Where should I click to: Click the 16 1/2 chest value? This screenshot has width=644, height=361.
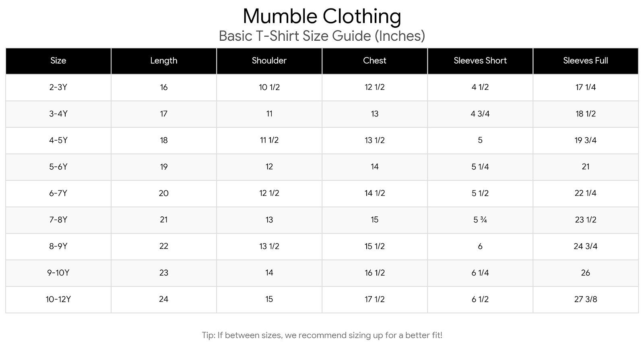pyautogui.click(x=375, y=273)
